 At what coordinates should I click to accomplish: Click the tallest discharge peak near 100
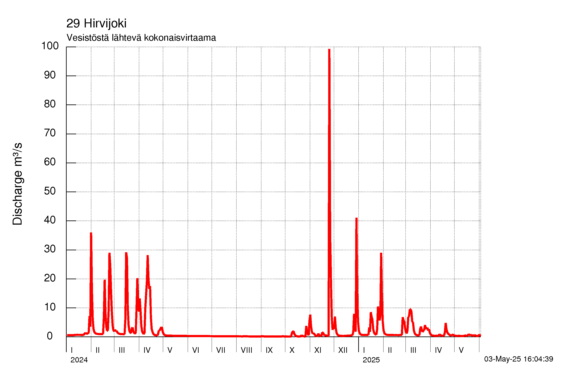pos(329,50)
